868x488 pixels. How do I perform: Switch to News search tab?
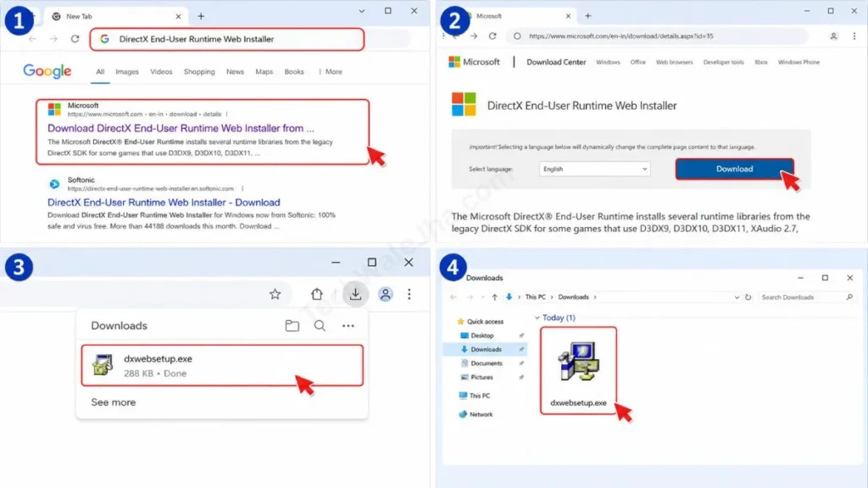(x=236, y=72)
